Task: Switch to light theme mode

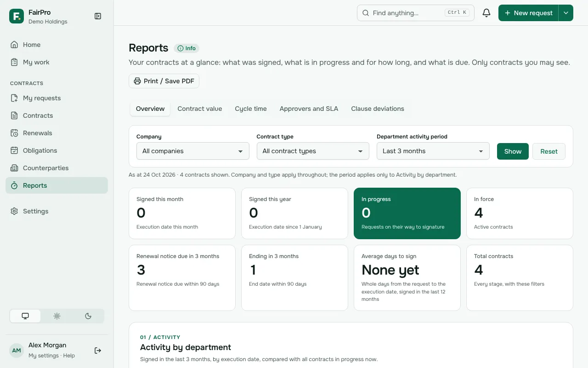Action: [57, 316]
